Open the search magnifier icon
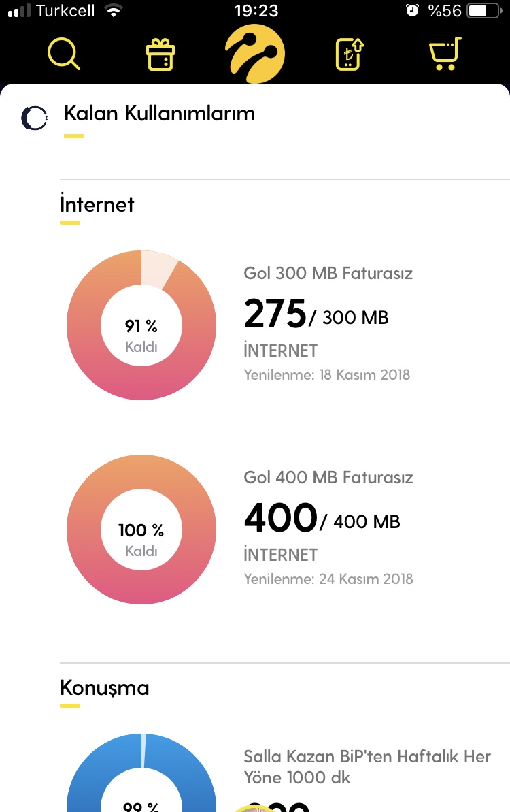This screenshot has height=812, width=510. 64,54
